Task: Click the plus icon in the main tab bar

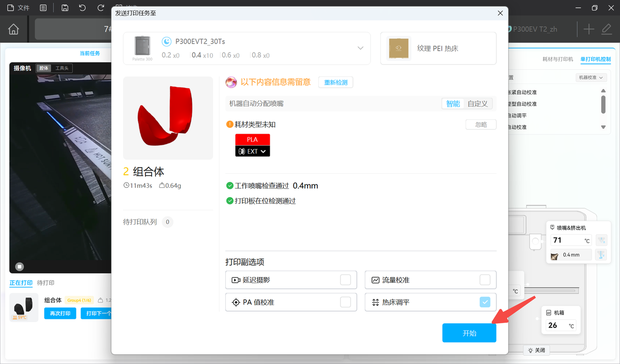Action: (x=589, y=29)
